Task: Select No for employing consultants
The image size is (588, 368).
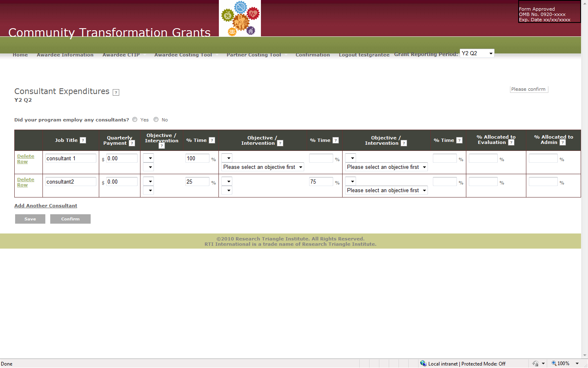Action: [x=156, y=120]
